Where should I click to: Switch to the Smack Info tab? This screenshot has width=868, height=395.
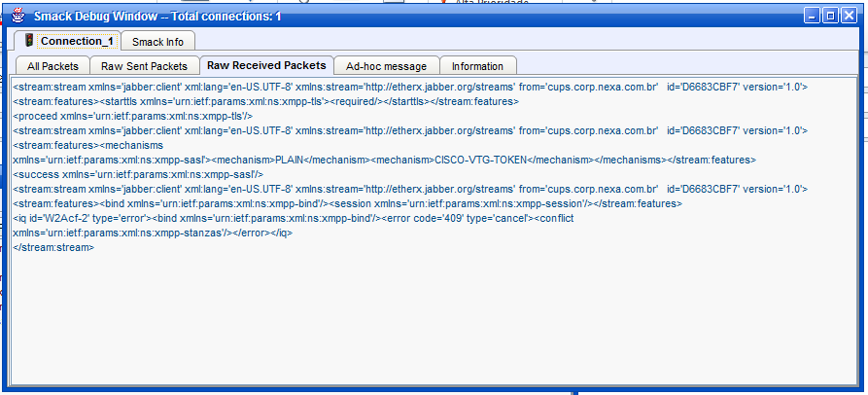[x=157, y=42]
